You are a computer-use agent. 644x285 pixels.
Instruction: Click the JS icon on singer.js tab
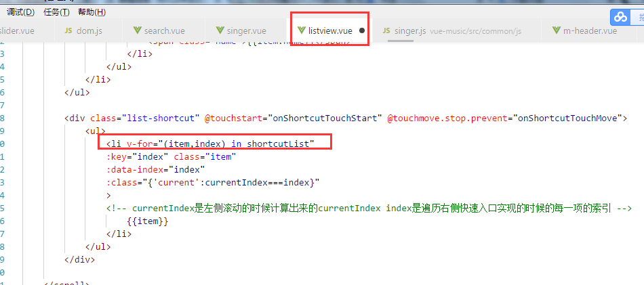point(386,30)
